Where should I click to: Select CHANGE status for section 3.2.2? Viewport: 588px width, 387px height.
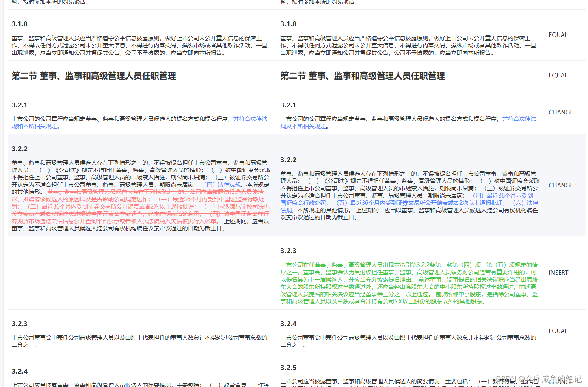tap(561, 185)
